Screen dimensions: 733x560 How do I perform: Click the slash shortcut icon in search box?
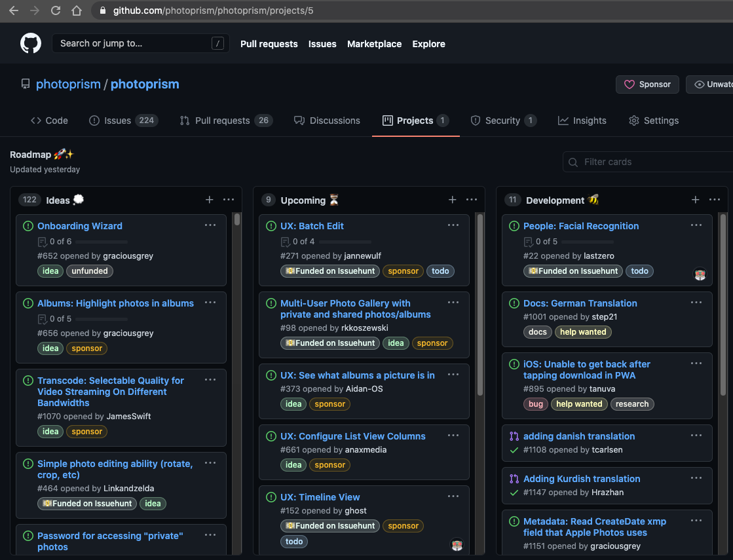217,43
